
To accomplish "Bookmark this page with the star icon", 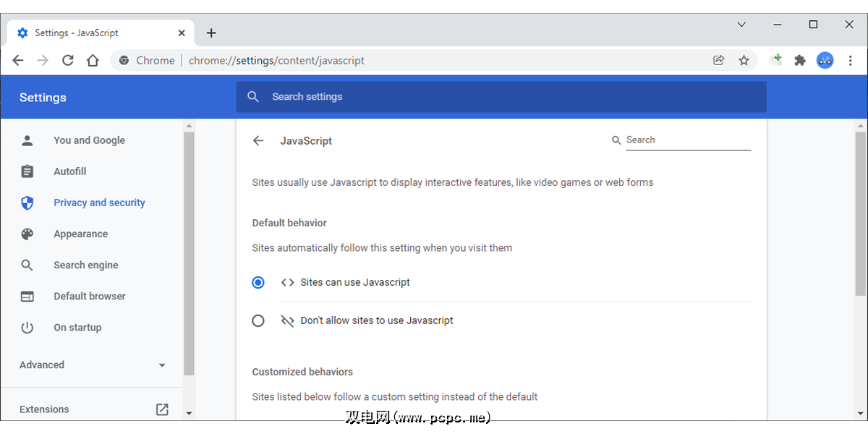I will point(744,61).
